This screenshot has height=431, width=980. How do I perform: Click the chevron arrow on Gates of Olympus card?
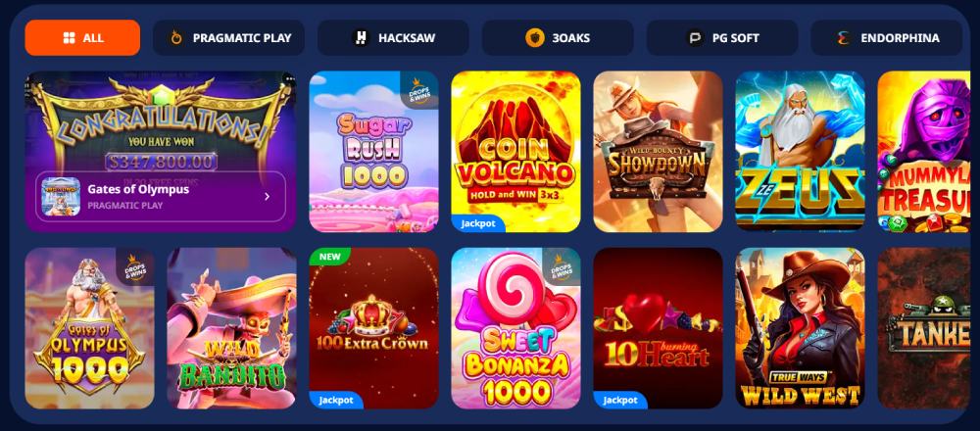pyautogui.click(x=267, y=197)
